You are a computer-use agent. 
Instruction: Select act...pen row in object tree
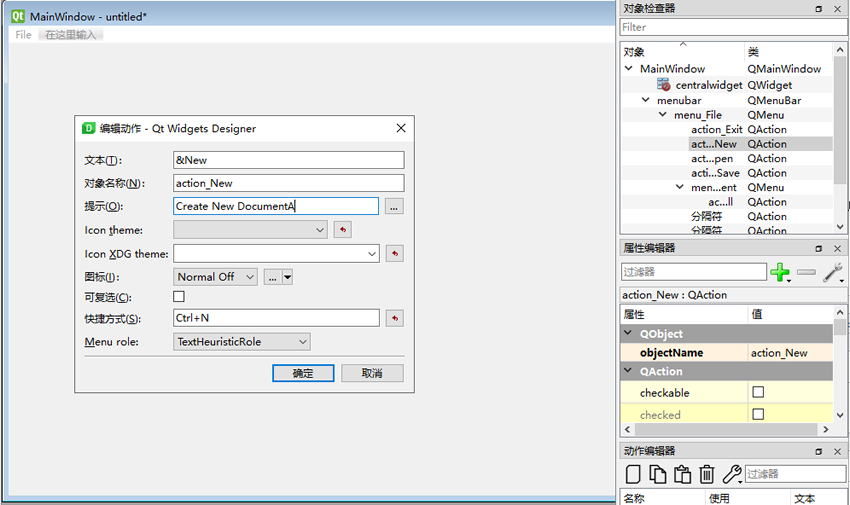[x=712, y=159]
